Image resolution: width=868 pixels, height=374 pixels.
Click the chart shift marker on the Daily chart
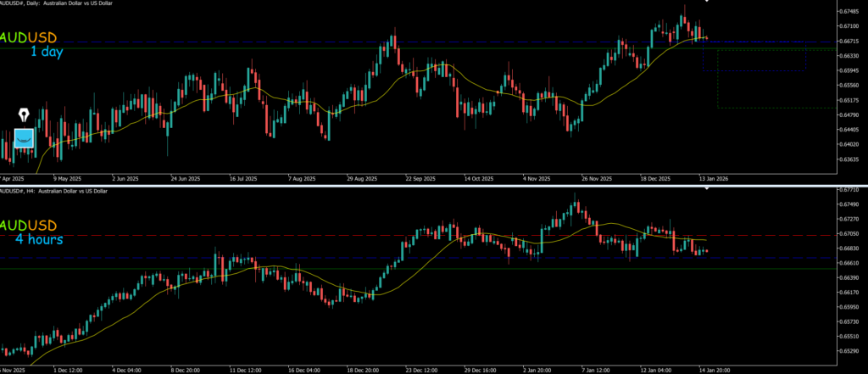tap(708, 2)
